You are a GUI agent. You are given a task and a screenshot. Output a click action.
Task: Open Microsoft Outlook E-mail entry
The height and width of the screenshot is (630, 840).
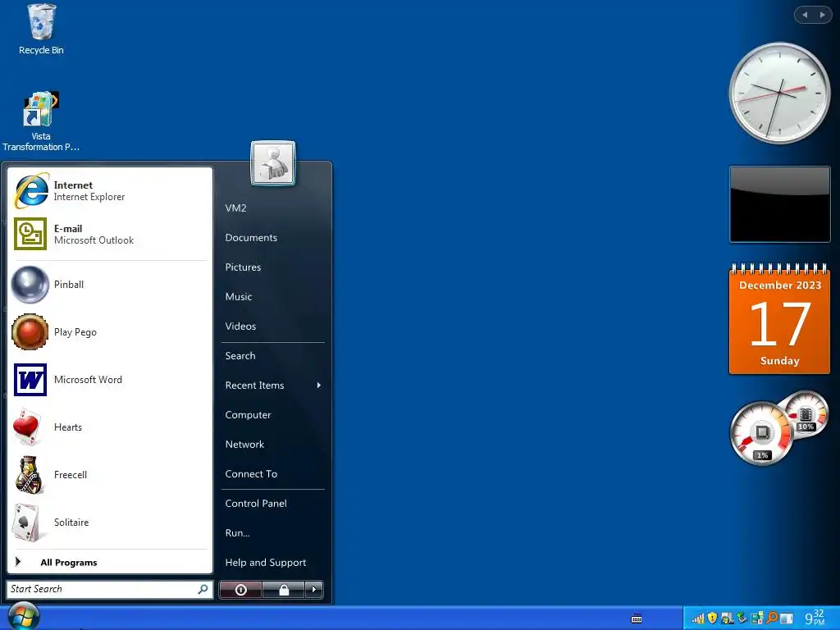pyautogui.click(x=110, y=234)
